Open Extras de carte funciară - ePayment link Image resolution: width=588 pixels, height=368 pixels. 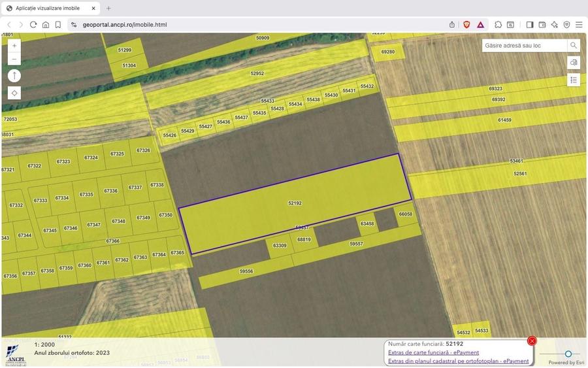pos(433,352)
